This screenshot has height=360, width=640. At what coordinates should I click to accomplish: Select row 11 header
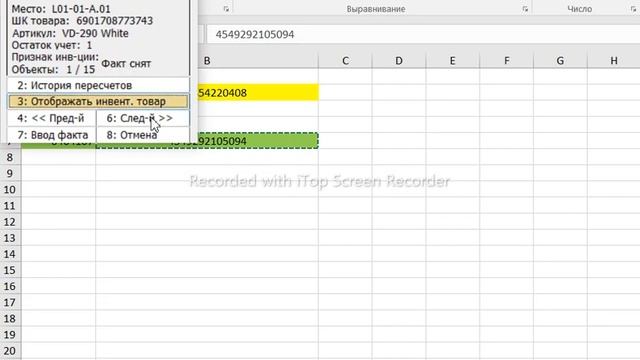click(10, 206)
